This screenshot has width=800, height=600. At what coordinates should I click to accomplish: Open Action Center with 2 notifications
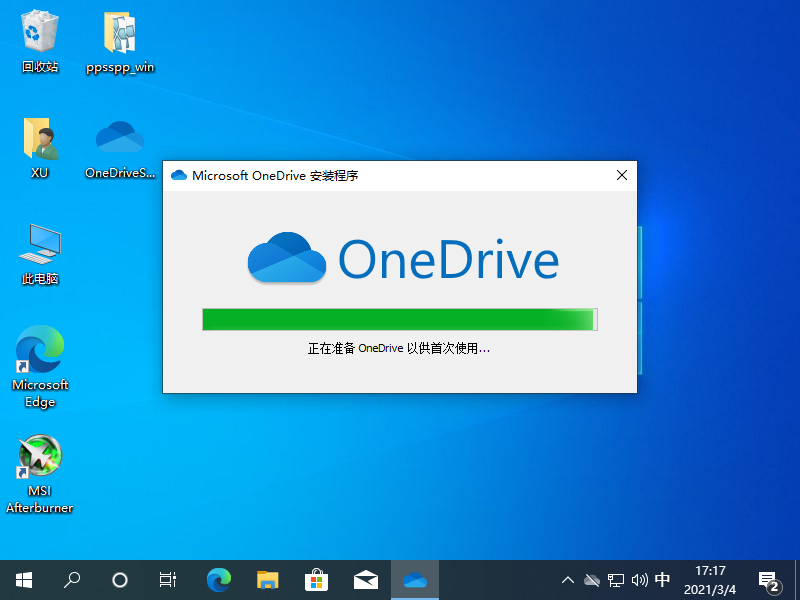[x=768, y=580]
